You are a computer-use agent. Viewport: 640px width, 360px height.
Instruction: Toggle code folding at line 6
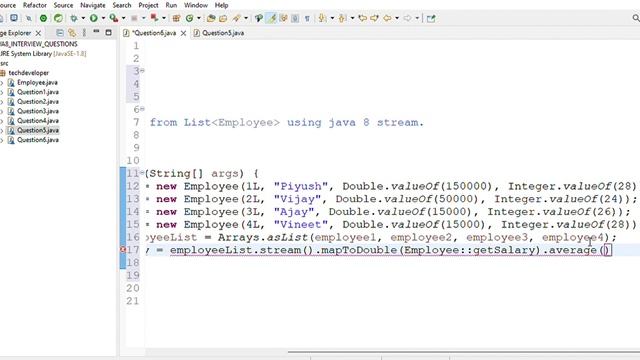click(x=142, y=109)
